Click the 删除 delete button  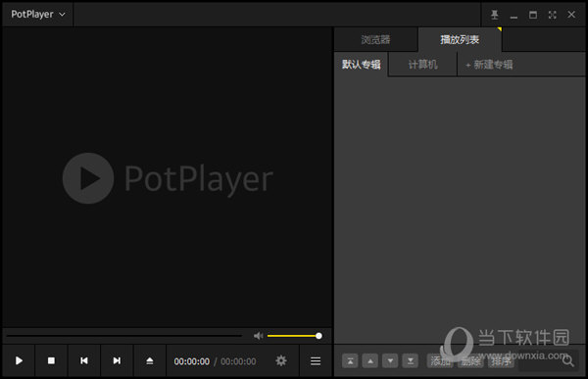coord(470,361)
